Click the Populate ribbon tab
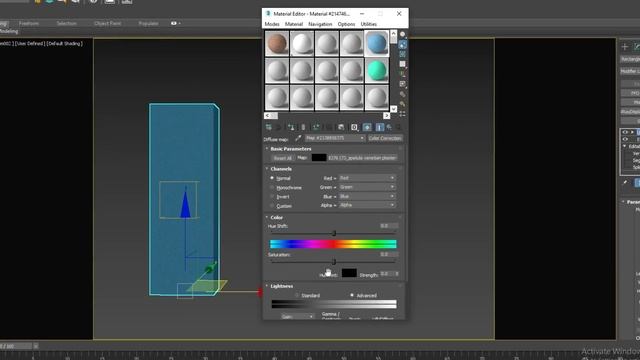 pos(148,24)
